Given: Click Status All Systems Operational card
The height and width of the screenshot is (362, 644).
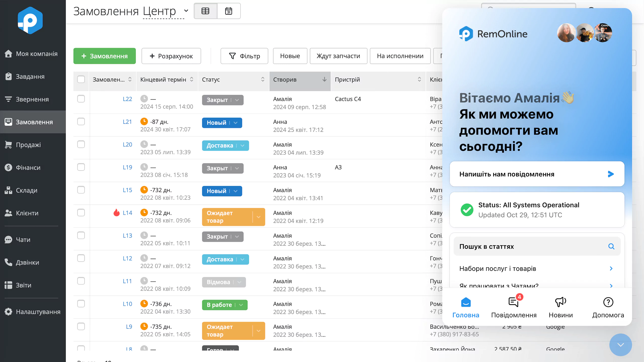Looking at the screenshot, I should pyautogui.click(x=537, y=210).
